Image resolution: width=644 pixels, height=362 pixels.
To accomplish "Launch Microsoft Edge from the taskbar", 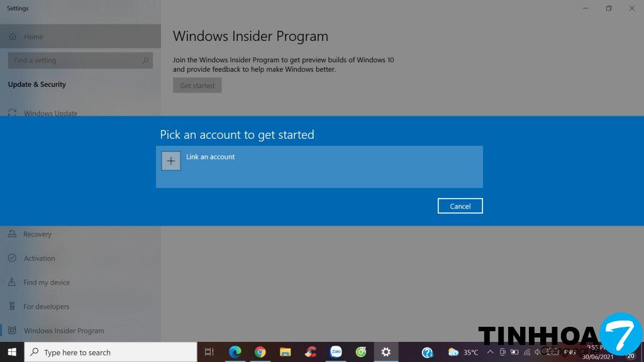I will pyautogui.click(x=235, y=352).
